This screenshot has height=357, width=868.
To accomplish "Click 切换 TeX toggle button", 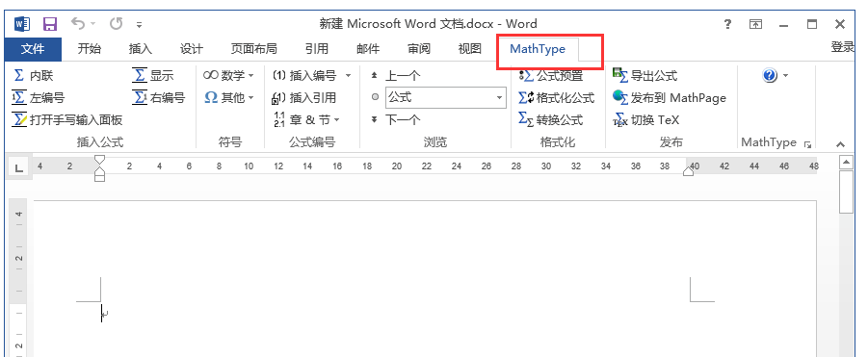I will (646, 120).
